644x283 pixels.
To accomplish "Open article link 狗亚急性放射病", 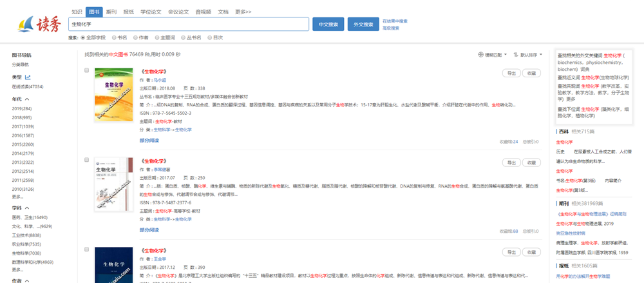I will 569,233.
